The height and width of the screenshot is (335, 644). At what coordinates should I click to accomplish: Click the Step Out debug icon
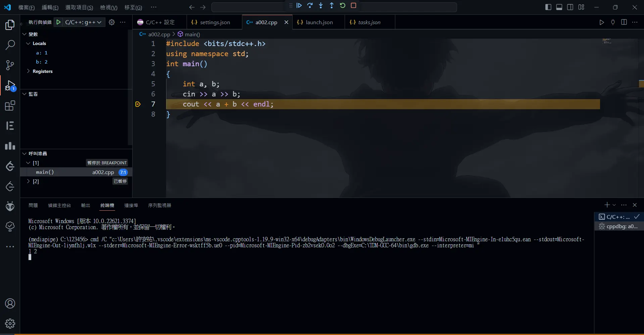coord(332,6)
